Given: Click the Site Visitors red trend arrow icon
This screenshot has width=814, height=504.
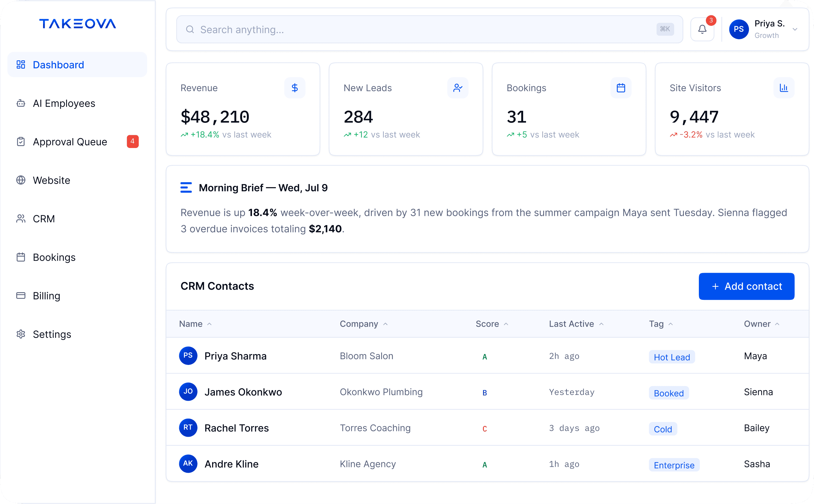Looking at the screenshot, I should coord(674,135).
